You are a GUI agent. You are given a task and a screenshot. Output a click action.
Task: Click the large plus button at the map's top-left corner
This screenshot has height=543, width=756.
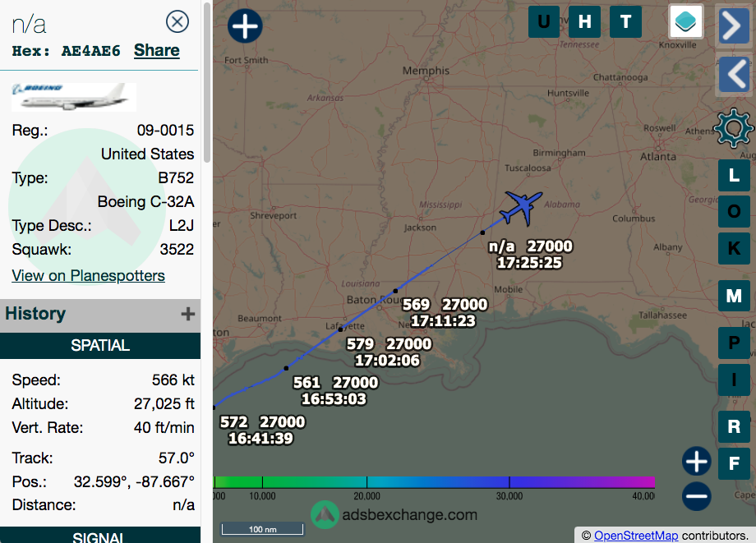tap(245, 25)
